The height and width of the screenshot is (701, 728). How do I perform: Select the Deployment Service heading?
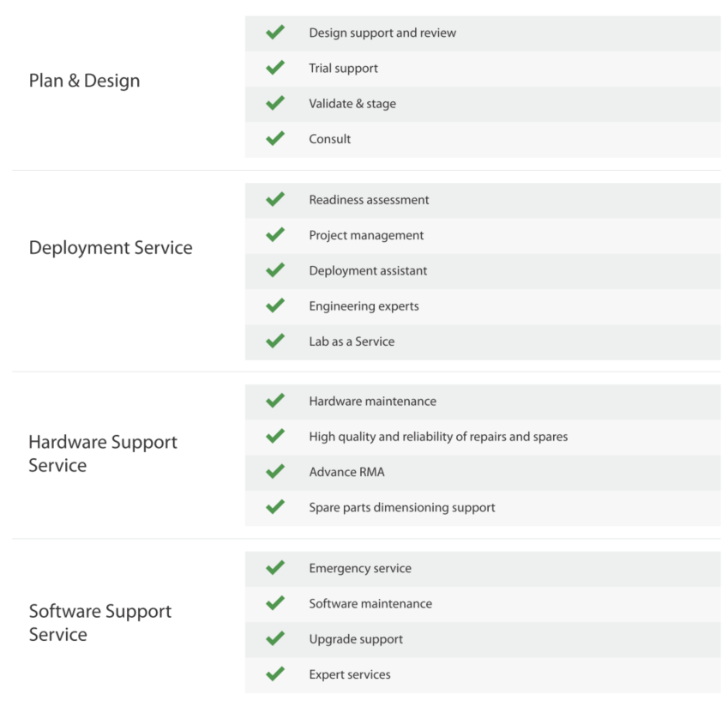click(111, 248)
